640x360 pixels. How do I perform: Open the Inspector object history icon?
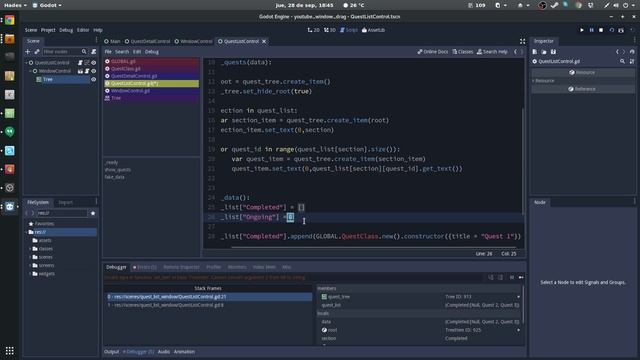click(x=632, y=52)
